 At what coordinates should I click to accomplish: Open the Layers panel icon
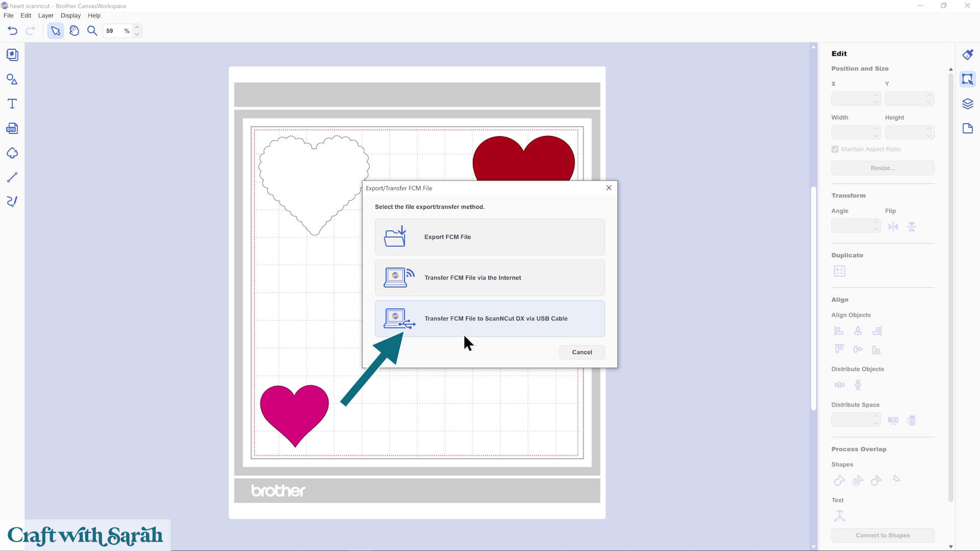tap(968, 104)
